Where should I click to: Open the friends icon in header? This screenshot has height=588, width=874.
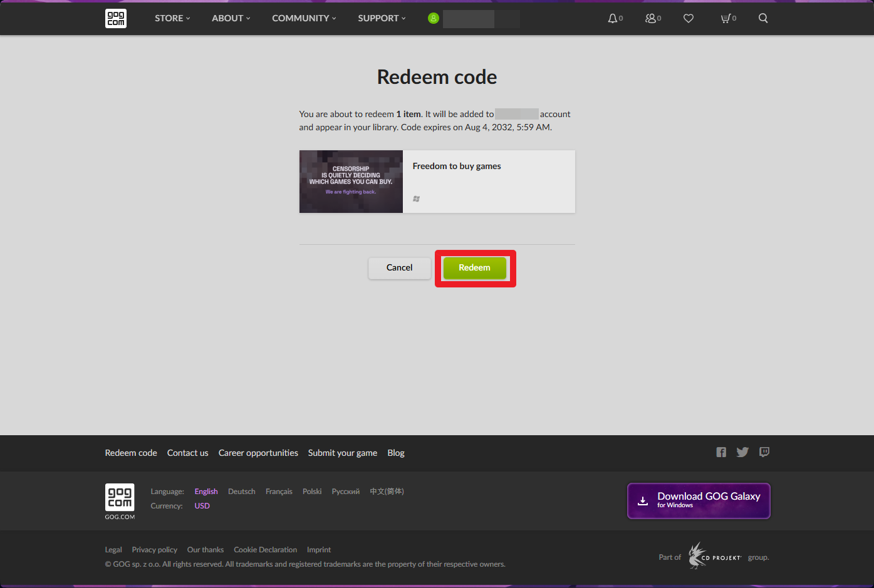(x=651, y=18)
